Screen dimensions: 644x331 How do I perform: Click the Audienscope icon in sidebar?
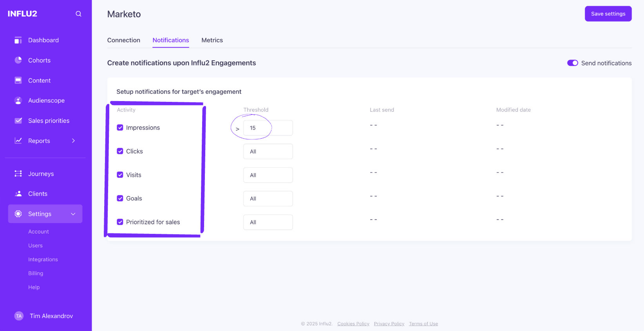(18, 101)
